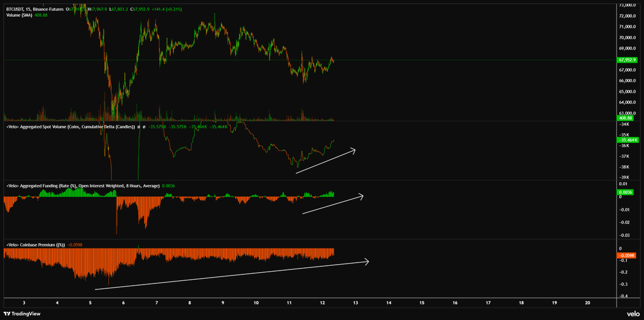Click the 69,000.0 price axis label
The width and height of the screenshot is (644, 320).
(627, 48)
